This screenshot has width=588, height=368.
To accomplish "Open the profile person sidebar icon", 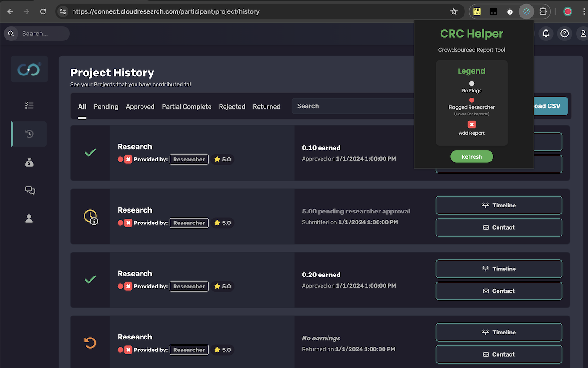I will [x=28, y=218].
